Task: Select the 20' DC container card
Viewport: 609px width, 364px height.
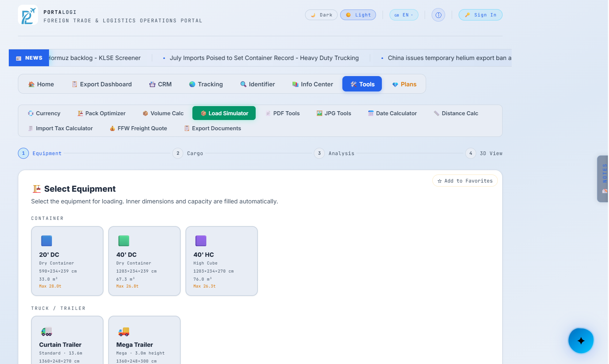Action: [x=67, y=261]
